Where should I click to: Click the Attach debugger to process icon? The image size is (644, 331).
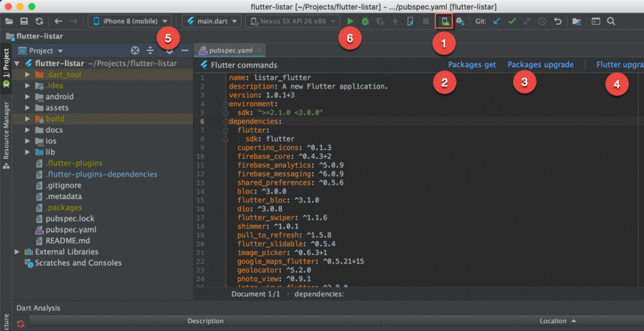410,21
